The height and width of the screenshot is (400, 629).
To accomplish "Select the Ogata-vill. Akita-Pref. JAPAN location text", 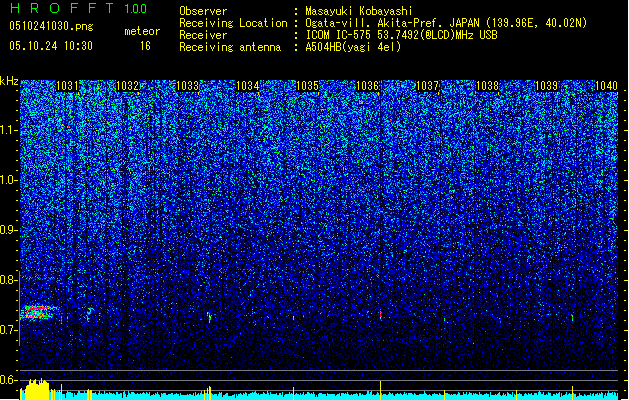I will coord(446,23).
